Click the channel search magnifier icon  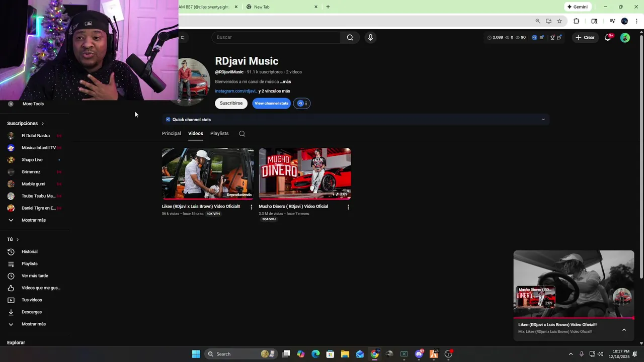242,133
